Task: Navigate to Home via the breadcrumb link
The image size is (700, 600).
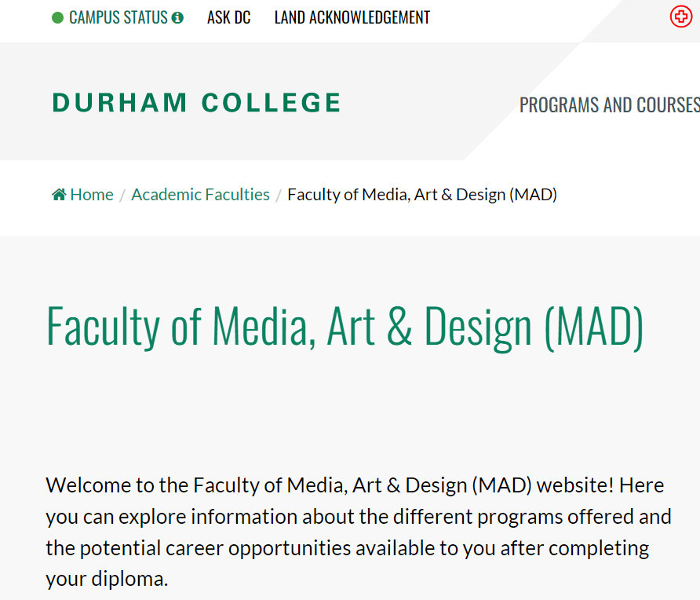Action: [x=91, y=193]
